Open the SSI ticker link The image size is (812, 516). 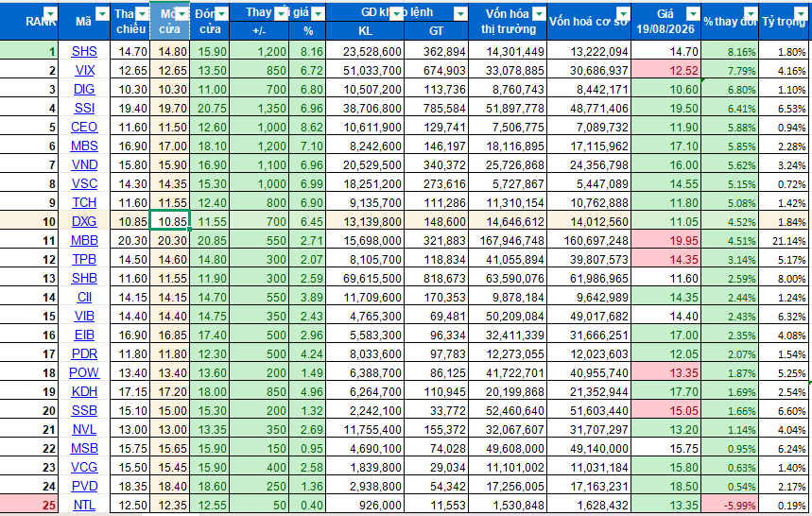[x=84, y=108]
